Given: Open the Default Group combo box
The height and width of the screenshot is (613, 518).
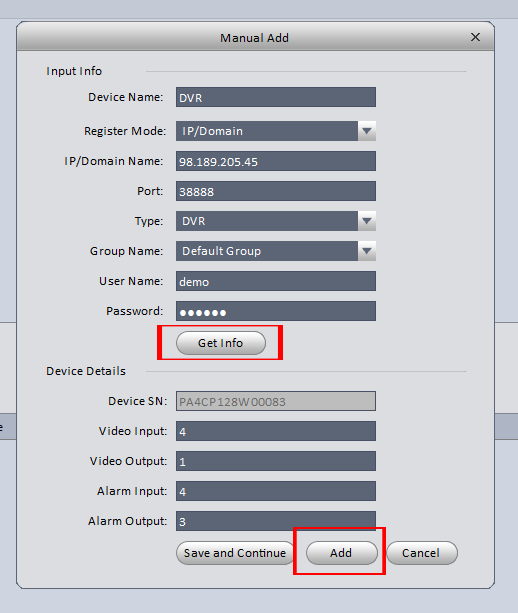Looking at the screenshot, I should pos(276,251).
